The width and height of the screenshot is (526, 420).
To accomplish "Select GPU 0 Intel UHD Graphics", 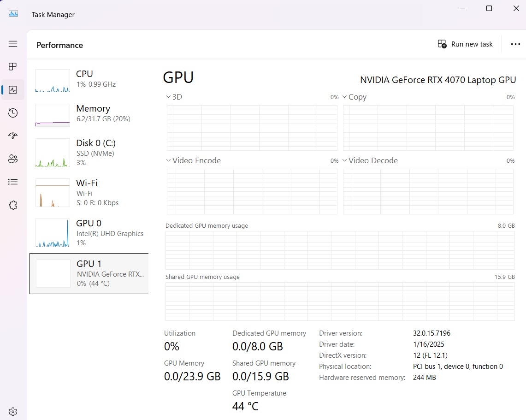I will [89, 233].
